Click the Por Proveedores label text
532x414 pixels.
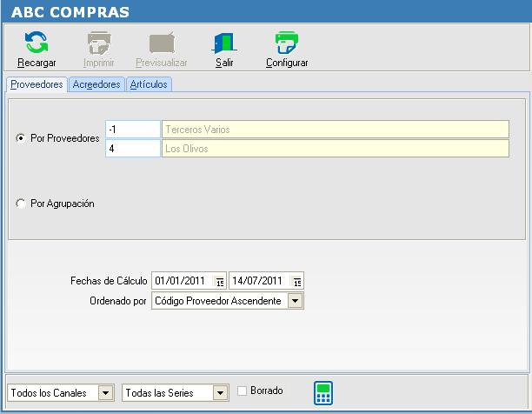[65, 138]
